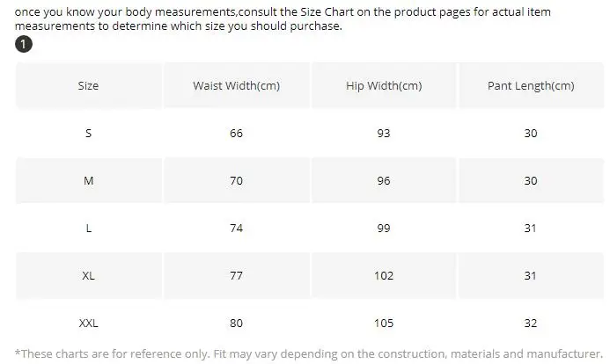Click the L size row label

click(x=89, y=228)
